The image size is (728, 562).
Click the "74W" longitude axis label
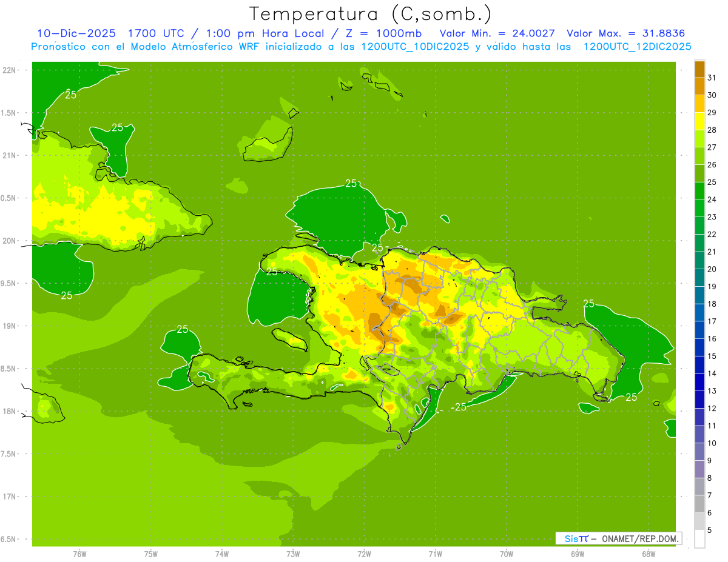pyautogui.click(x=222, y=554)
